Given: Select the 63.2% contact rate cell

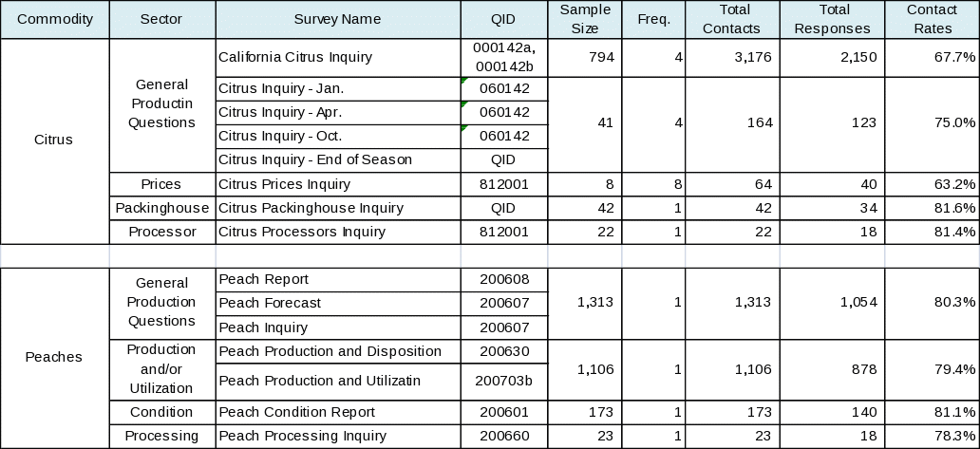Looking at the screenshot, I should 932,184.
